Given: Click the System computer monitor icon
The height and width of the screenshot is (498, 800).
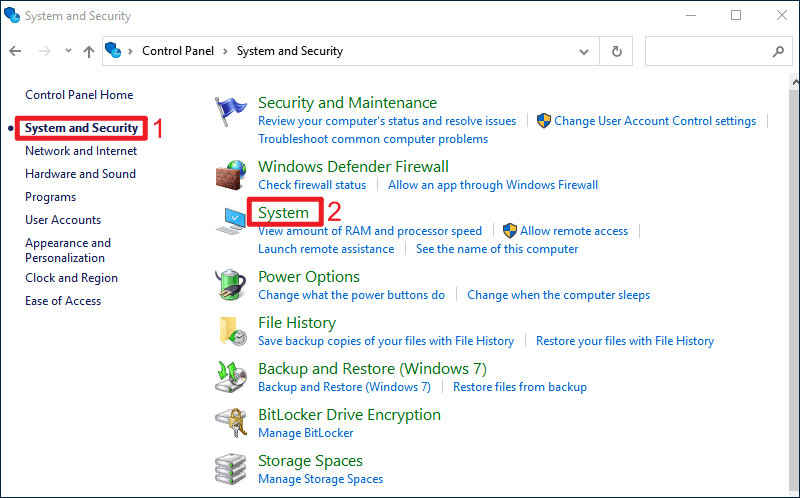Looking at the screenshot, I should coord(231,221).
